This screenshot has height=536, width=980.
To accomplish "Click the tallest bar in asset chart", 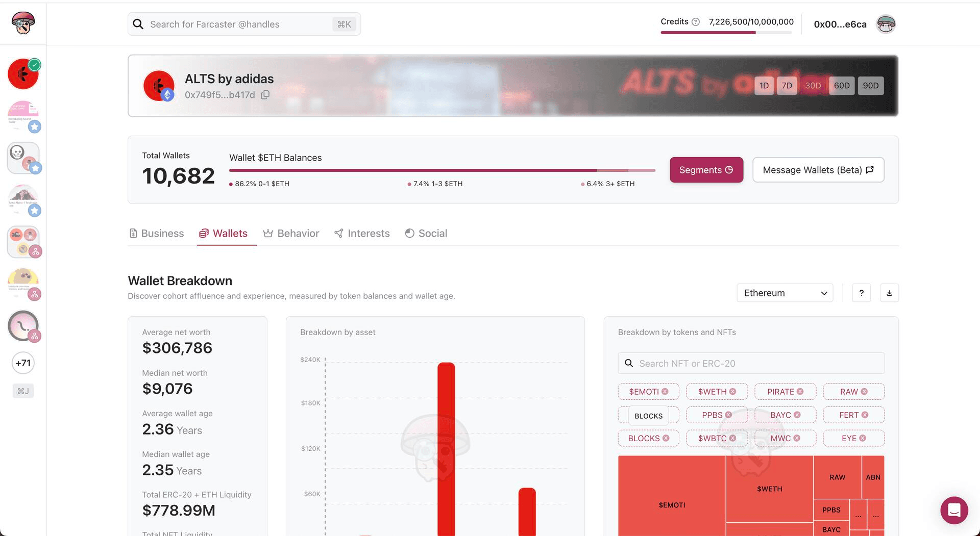I will 446,449.
